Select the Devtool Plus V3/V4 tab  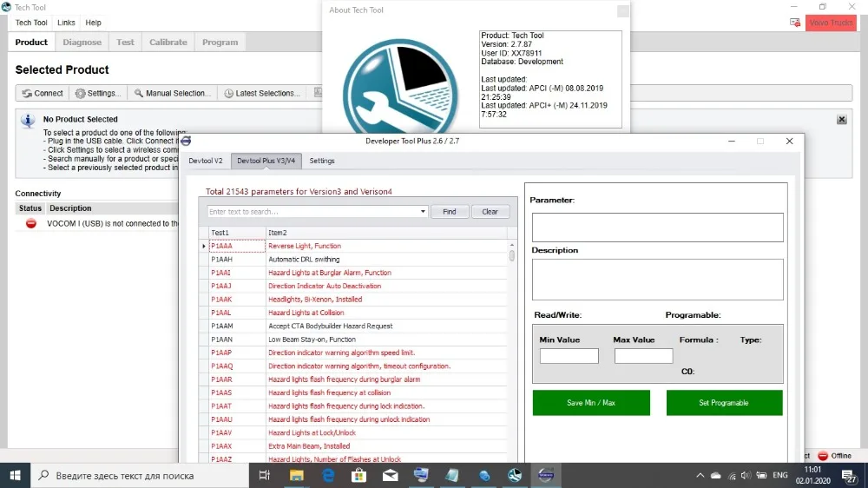[x=266, y=161]
